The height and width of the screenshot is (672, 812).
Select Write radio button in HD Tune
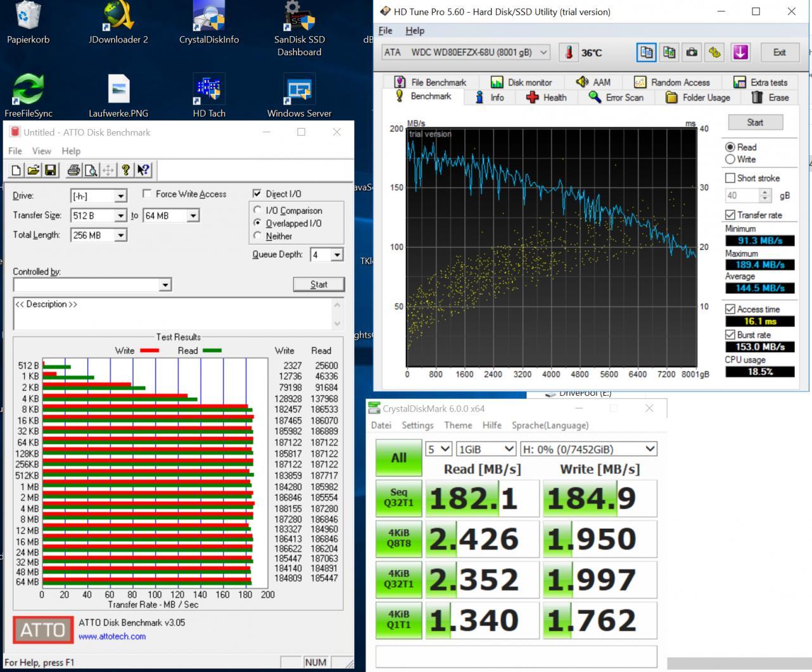point(730,159)
